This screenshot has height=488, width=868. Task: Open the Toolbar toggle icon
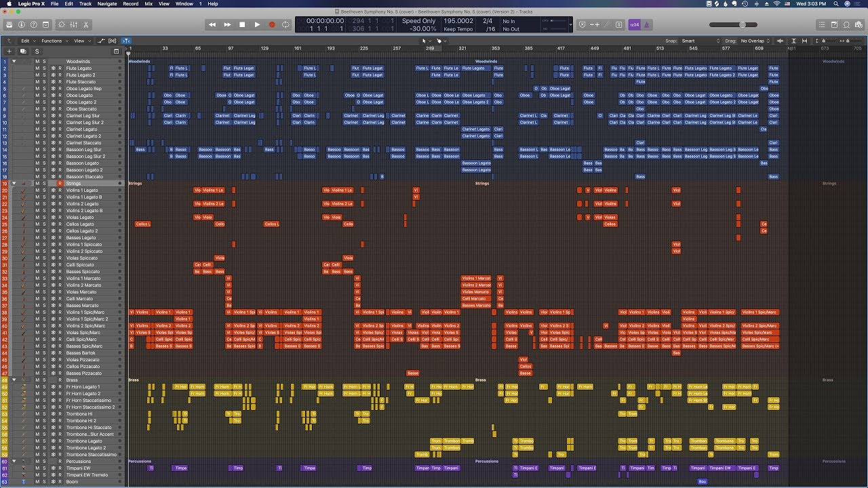[x=45, y=24]
